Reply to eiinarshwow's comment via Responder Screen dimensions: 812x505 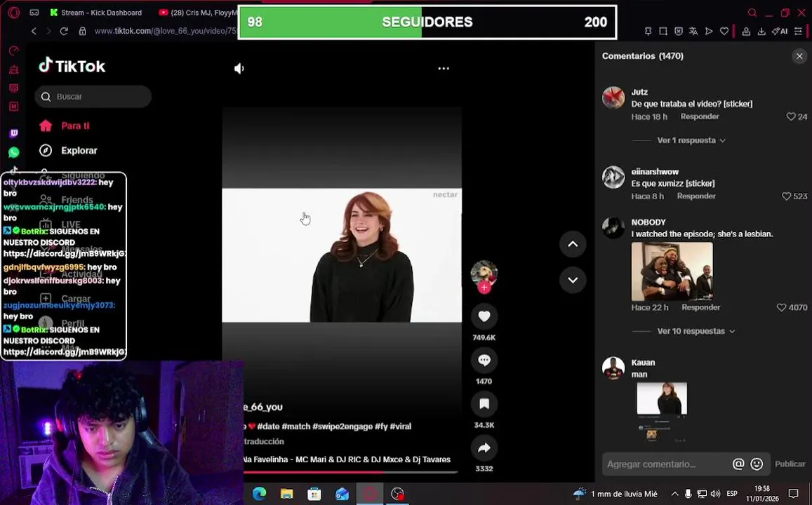[696, 196]
